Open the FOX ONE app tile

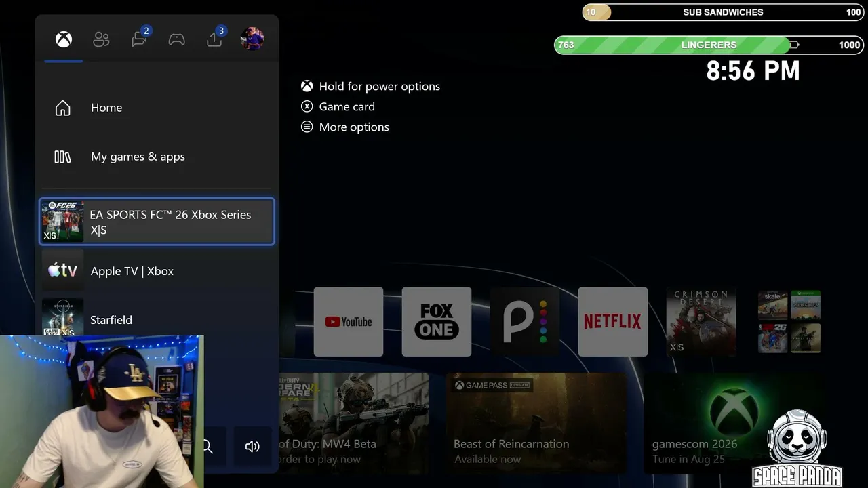pos(437,321)
